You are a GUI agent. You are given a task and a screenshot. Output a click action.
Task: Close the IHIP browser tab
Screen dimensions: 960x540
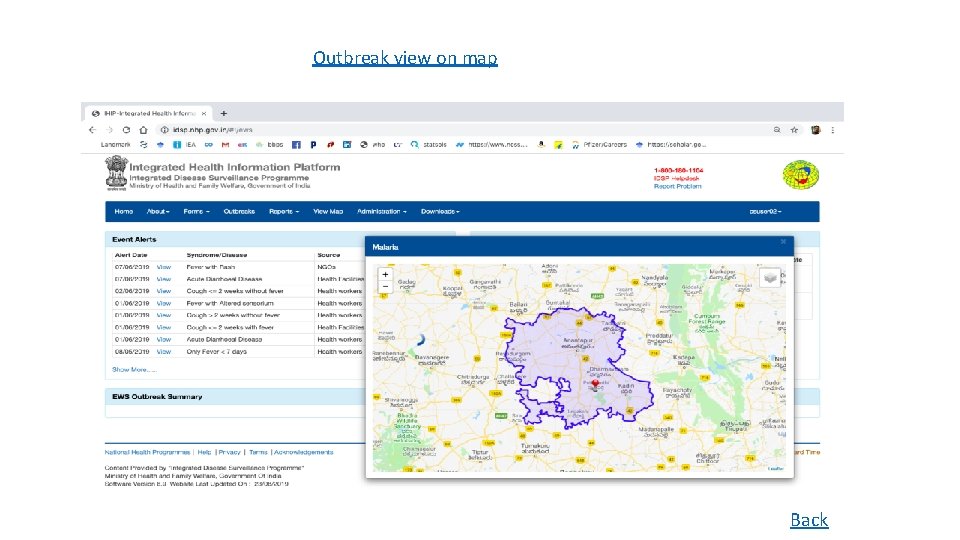(204, 113)
